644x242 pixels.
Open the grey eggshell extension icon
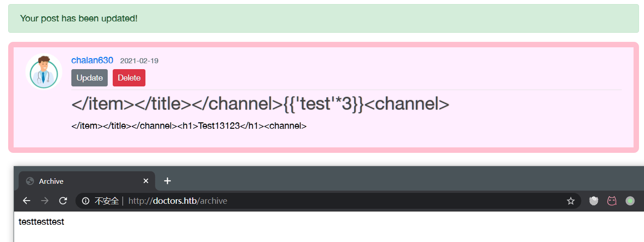(x=594, y=201)
